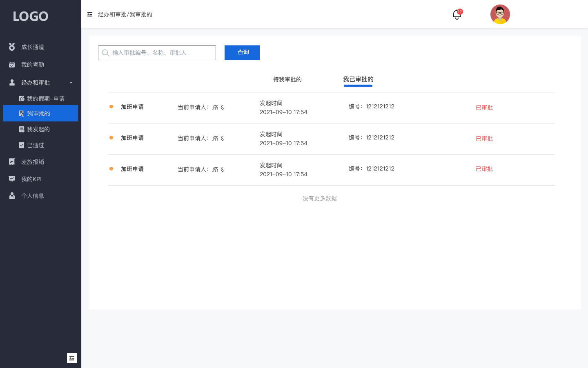Click the icon beside 差旅报销
This screenshot has height=368, width=588.
pos(12,162)
